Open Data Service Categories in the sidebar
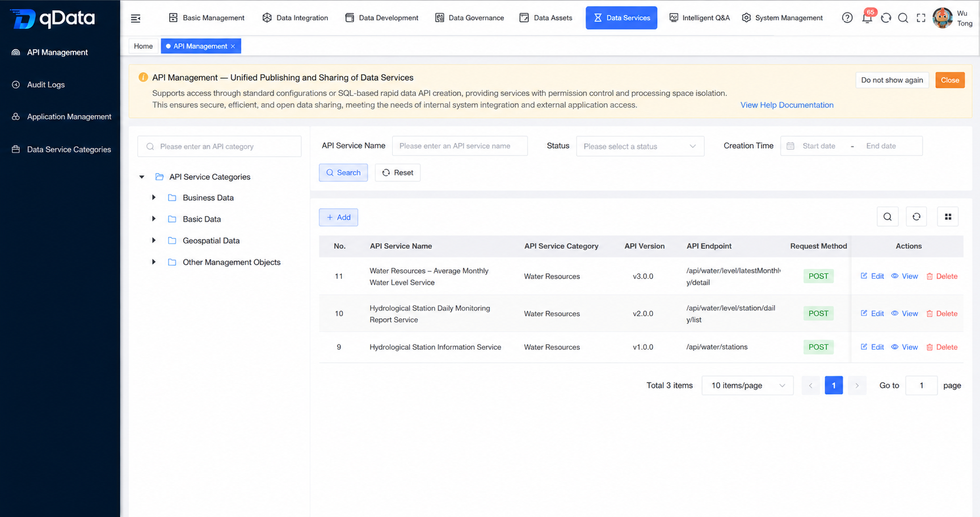This screenshot has width=980, height=517. pyautogui.click(x=60, y=149)
